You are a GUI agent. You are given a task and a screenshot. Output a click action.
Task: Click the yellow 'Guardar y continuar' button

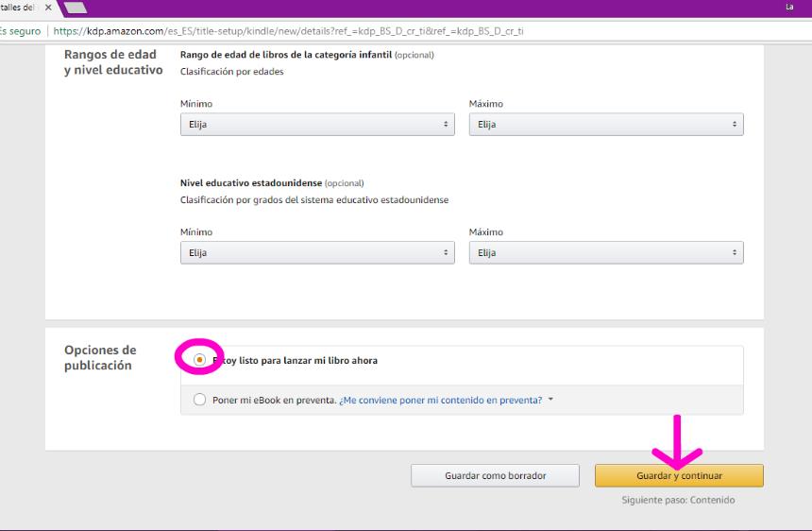[679, 475]
